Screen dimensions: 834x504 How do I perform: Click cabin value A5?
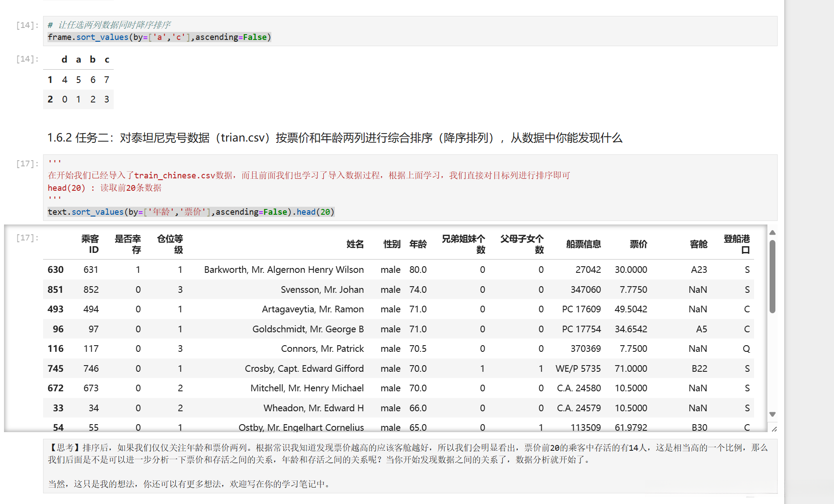pyautogui.click(x=702, y=329)
